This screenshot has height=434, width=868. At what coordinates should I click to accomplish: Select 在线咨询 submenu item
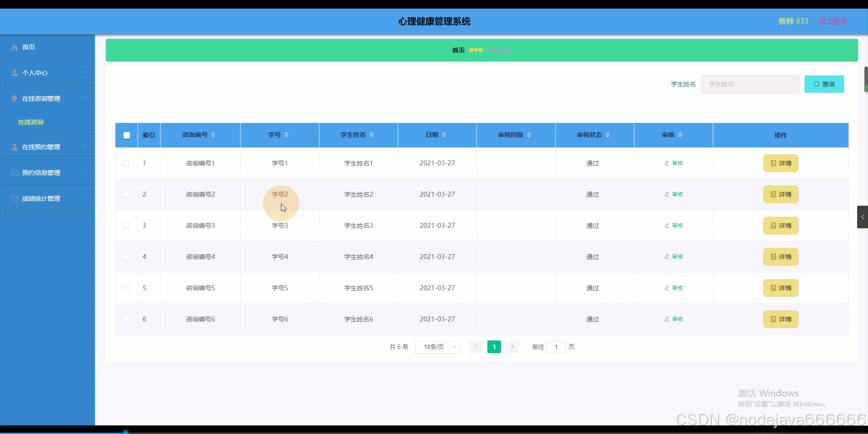point(47,122)
